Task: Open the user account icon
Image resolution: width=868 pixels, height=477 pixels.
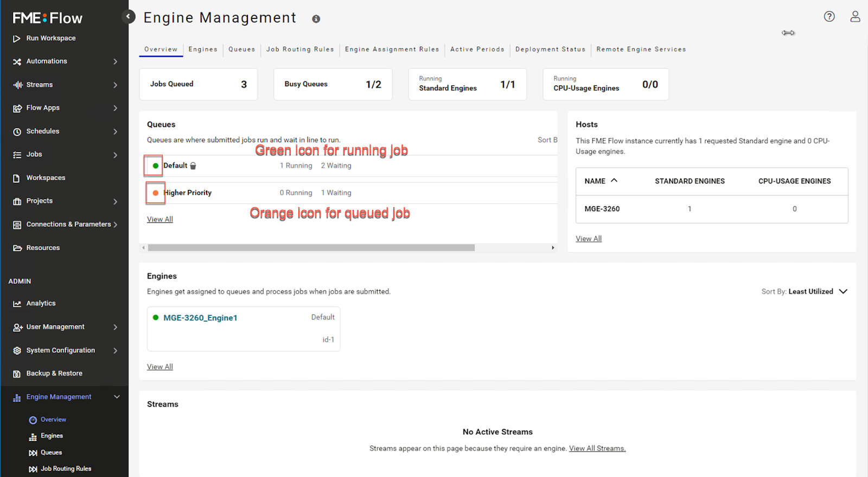Action: pos(855,16)
